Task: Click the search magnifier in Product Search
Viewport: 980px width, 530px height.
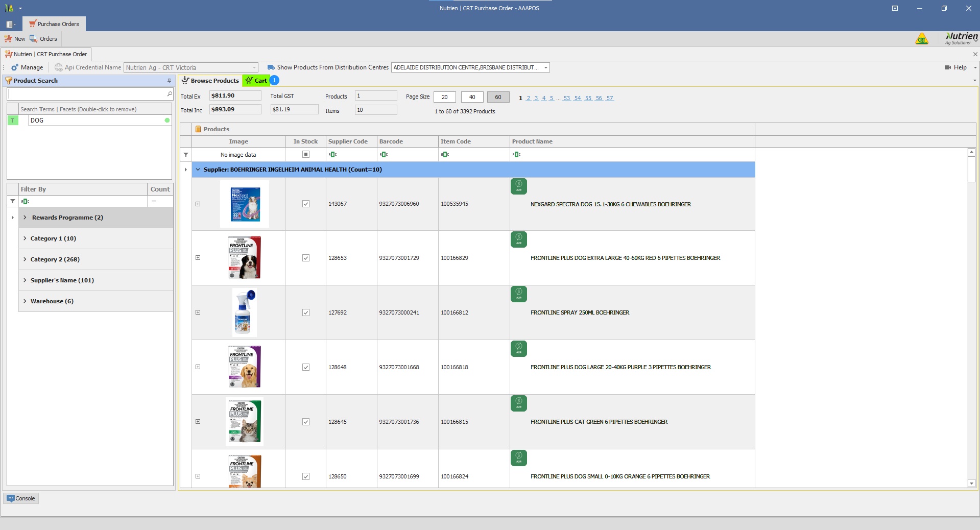Action: tap(170, 94)
